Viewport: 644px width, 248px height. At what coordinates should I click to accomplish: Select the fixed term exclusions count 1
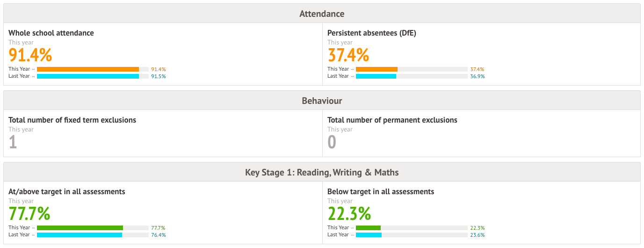click(13, 142)
